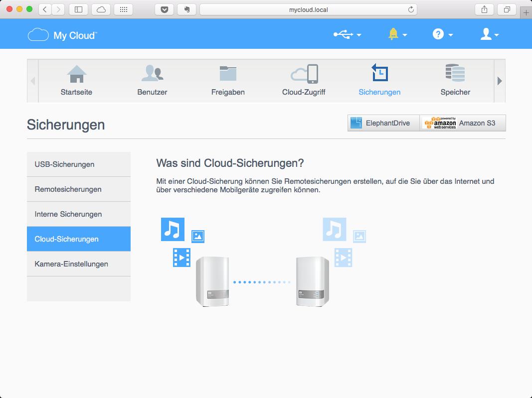Click the Amazon S3 button
Image resolution: width=532 pixels, height=398 pixels.
coord(463,123)
